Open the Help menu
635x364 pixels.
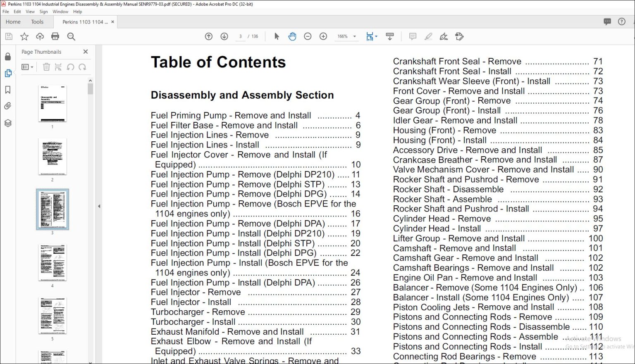pos(77,12)
